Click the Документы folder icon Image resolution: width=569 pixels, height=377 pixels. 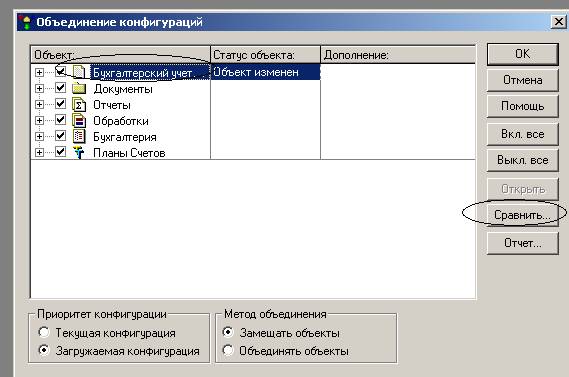click(x=79, y=88)
